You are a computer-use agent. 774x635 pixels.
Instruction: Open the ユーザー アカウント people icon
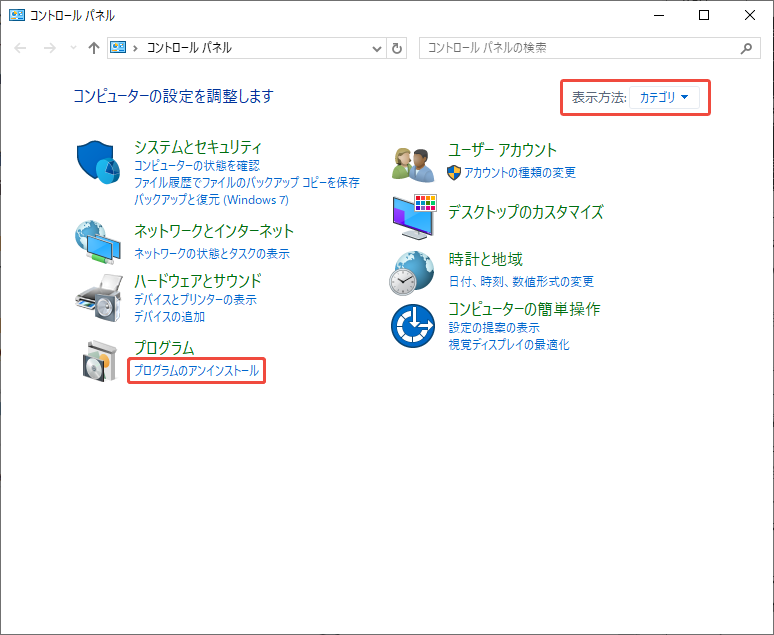(413, 164)
